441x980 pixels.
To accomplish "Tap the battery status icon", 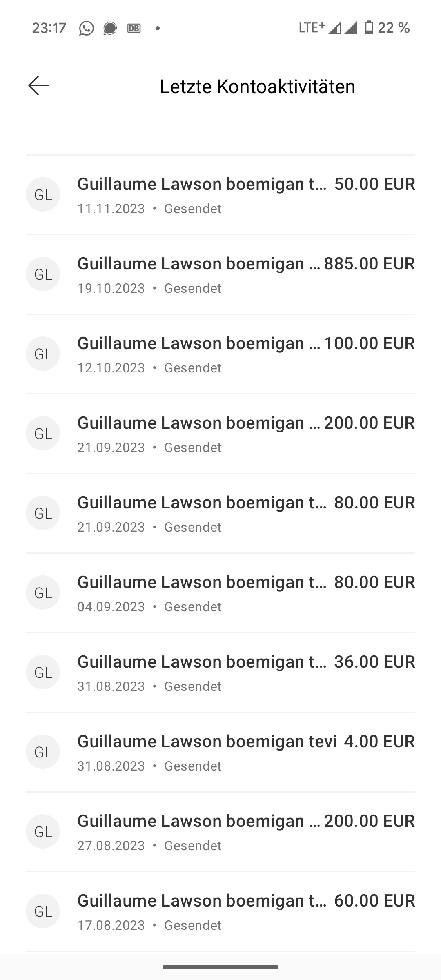I will click(369, 28).
